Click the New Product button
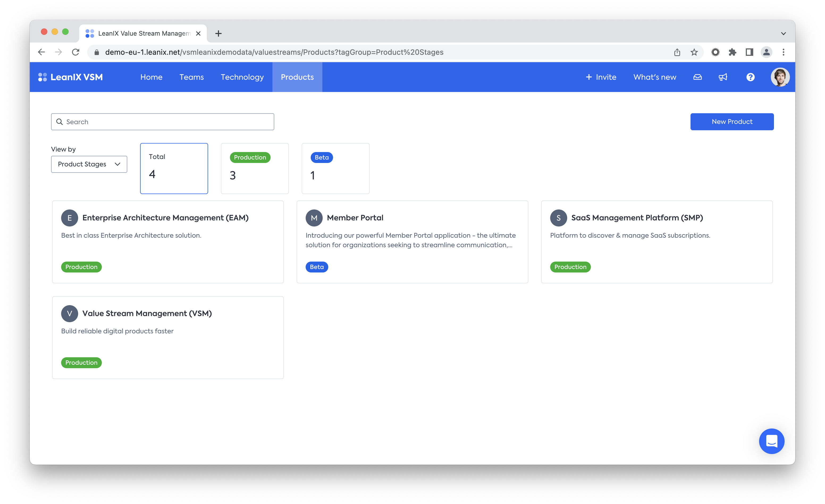This screenshot has height=504, width=825. point(732,121)
